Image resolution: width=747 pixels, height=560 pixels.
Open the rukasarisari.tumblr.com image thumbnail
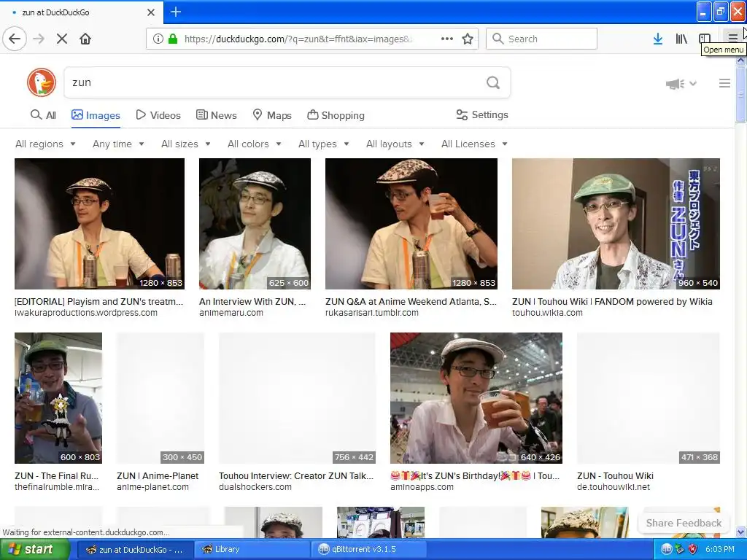tap(411, 224)
